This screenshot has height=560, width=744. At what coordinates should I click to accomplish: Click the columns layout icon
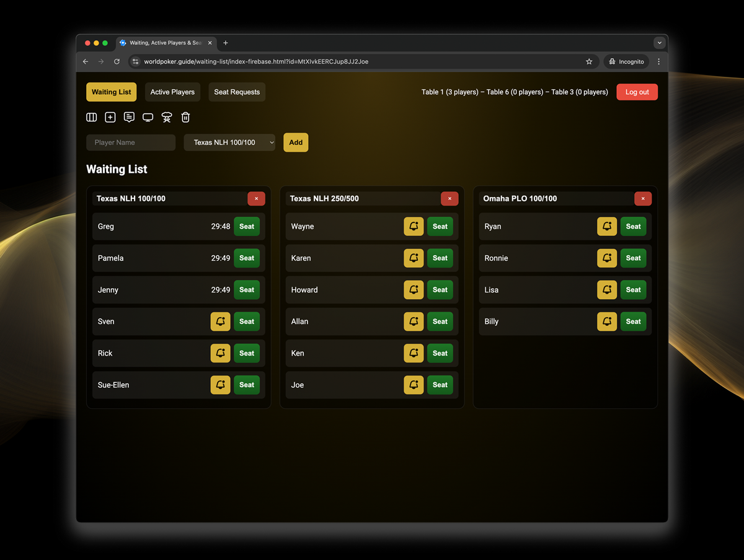click(x=92, y=117)
